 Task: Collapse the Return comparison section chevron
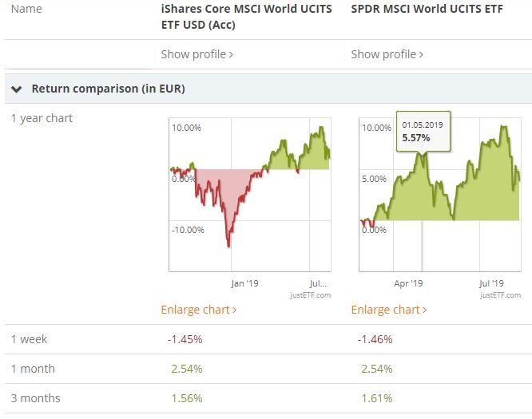tap(17, 89)
